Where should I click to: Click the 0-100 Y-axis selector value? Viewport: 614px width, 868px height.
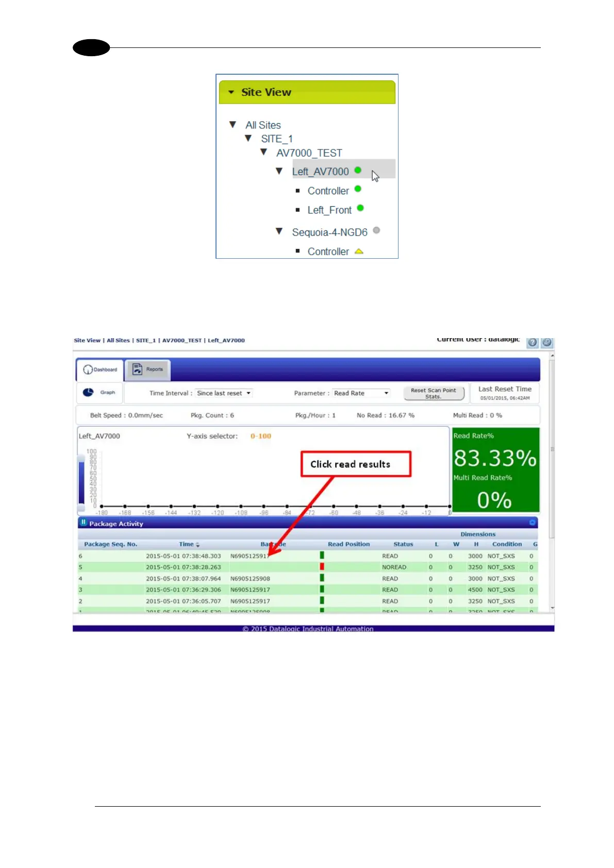point(261,436)
